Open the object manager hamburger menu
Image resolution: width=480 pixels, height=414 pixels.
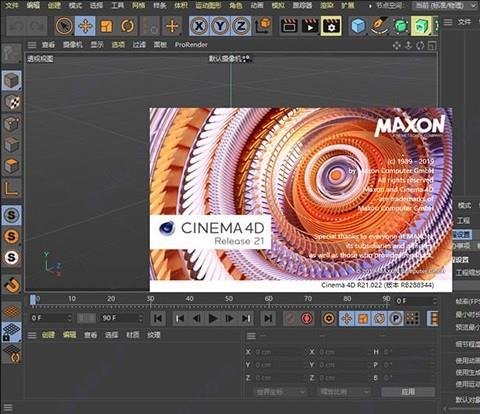(x=448, y=22)
